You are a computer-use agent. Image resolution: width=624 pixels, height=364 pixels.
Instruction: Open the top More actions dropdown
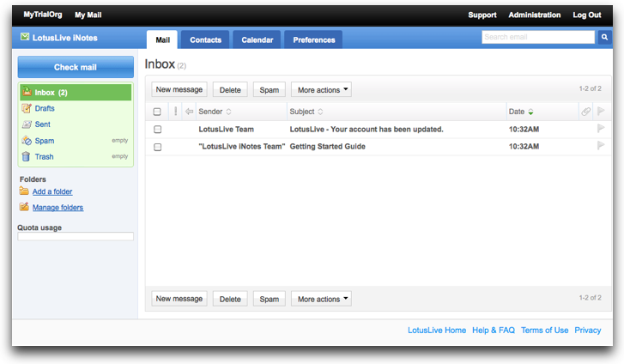click(x=322, y=89)
